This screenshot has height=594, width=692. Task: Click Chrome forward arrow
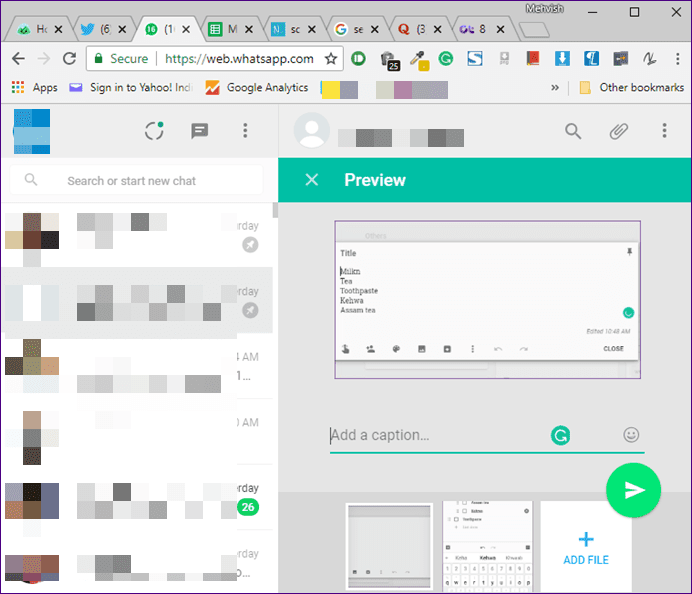(44, 58)
